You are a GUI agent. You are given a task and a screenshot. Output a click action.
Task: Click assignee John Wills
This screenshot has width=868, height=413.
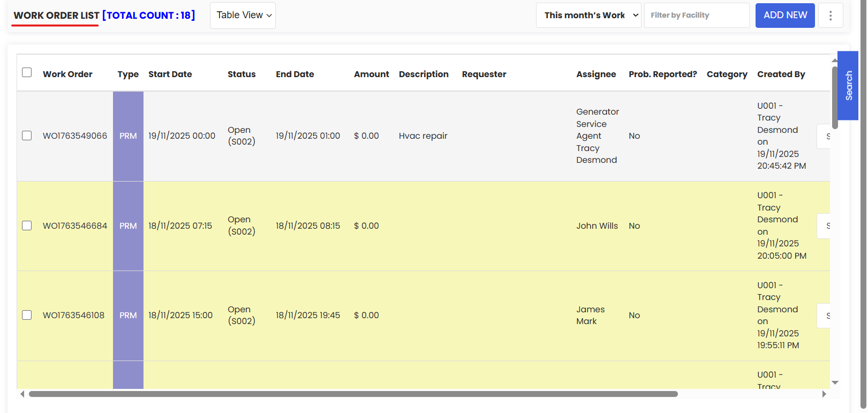click(x=597, y=226)
